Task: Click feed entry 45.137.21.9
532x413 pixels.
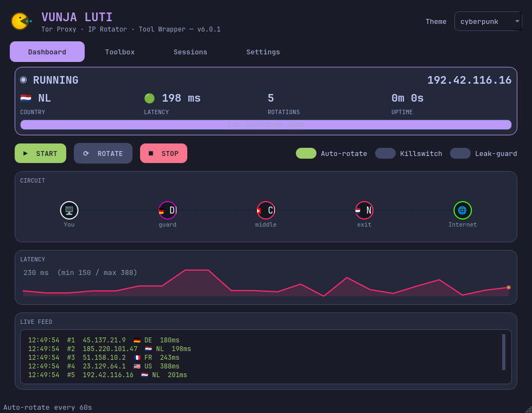Action: coord(104,340)
